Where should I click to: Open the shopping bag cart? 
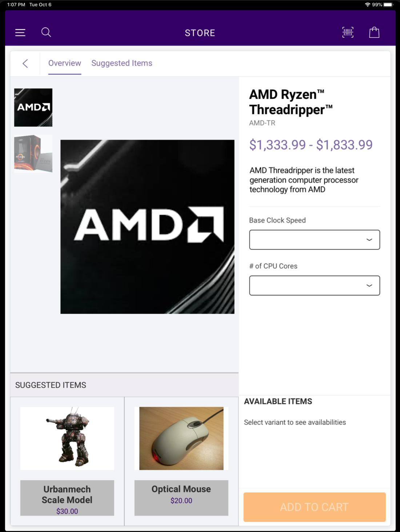point(374,32)
